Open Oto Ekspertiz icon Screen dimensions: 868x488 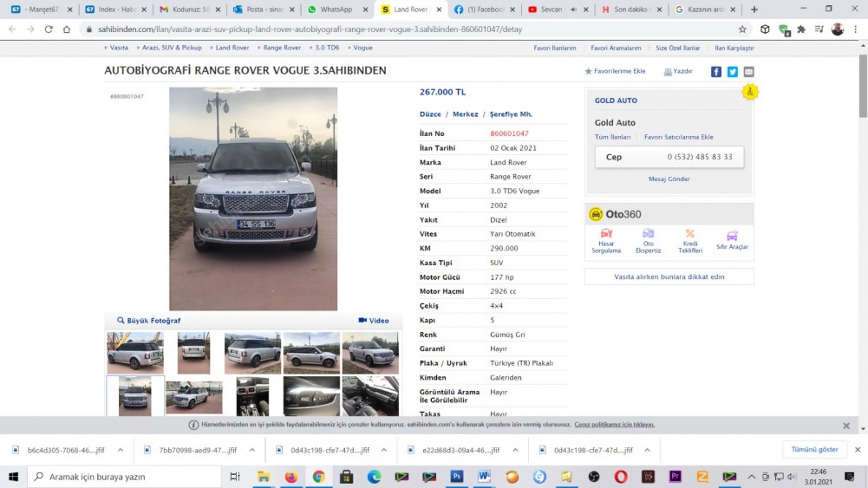[x=648, y=241]
